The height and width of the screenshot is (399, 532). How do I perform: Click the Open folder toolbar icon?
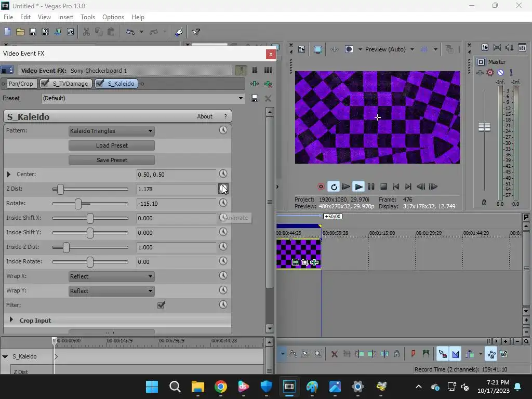pos(20,32)
